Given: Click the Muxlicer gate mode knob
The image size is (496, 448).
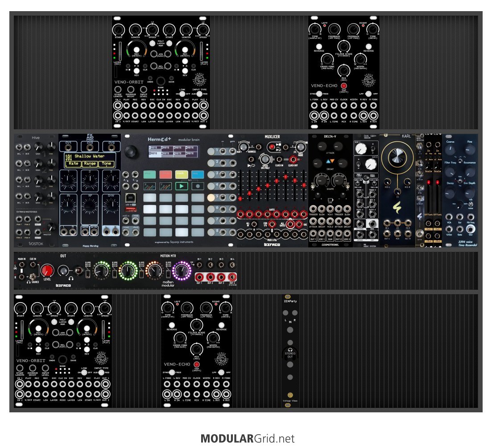Looking at the screenshot, I should tap(301, 147).
